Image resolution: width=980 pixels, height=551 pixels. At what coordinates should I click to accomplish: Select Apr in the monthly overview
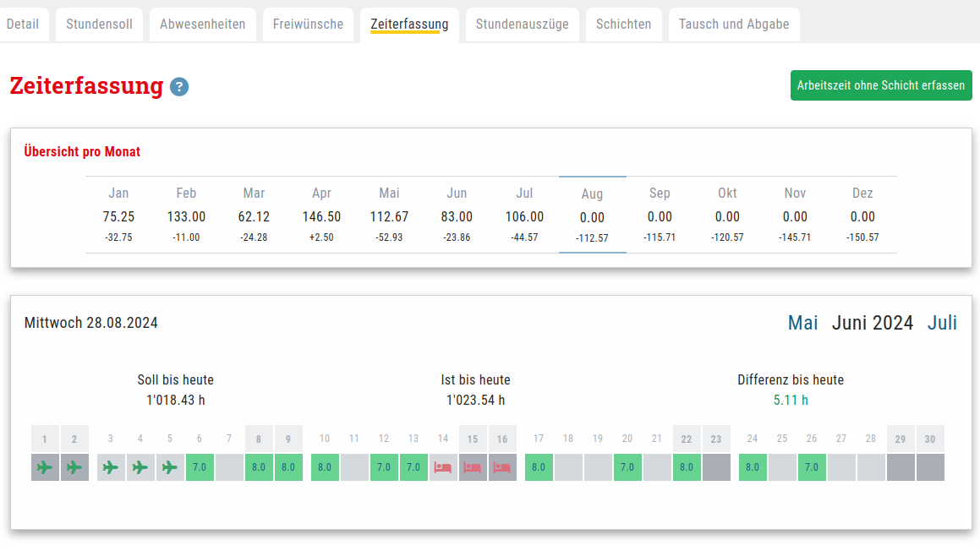[321, 215]
